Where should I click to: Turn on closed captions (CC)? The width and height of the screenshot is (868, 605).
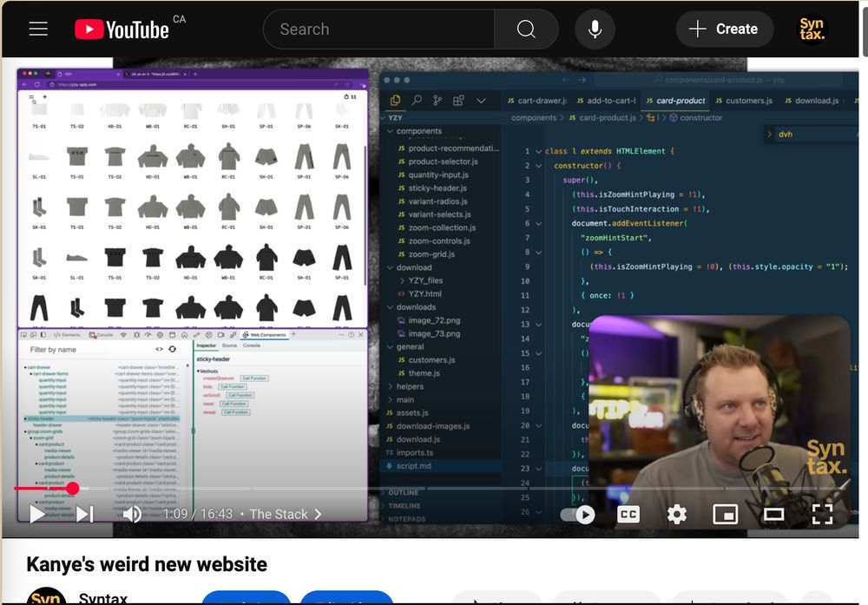point(628,514)
